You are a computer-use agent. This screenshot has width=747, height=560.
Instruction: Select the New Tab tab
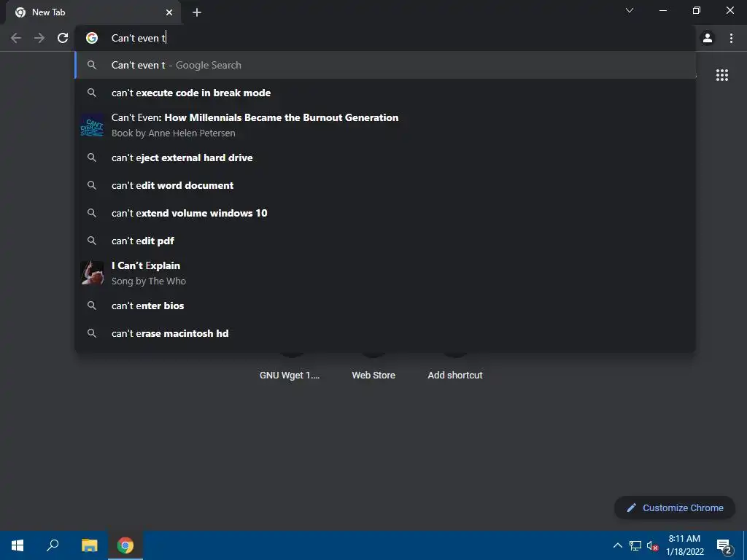93,12
